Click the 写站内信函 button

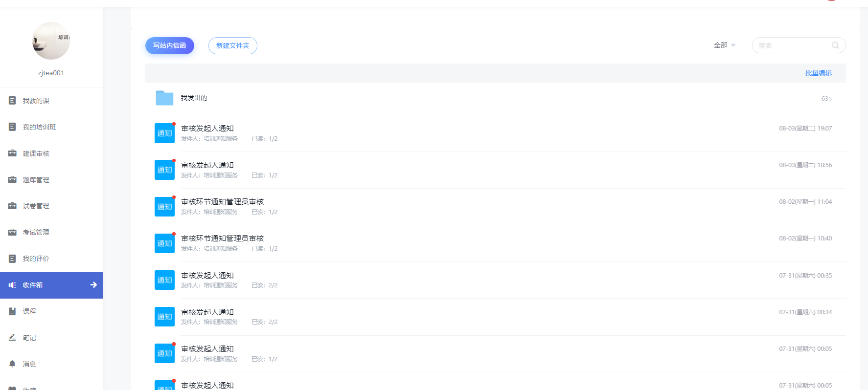click(170, 45)
